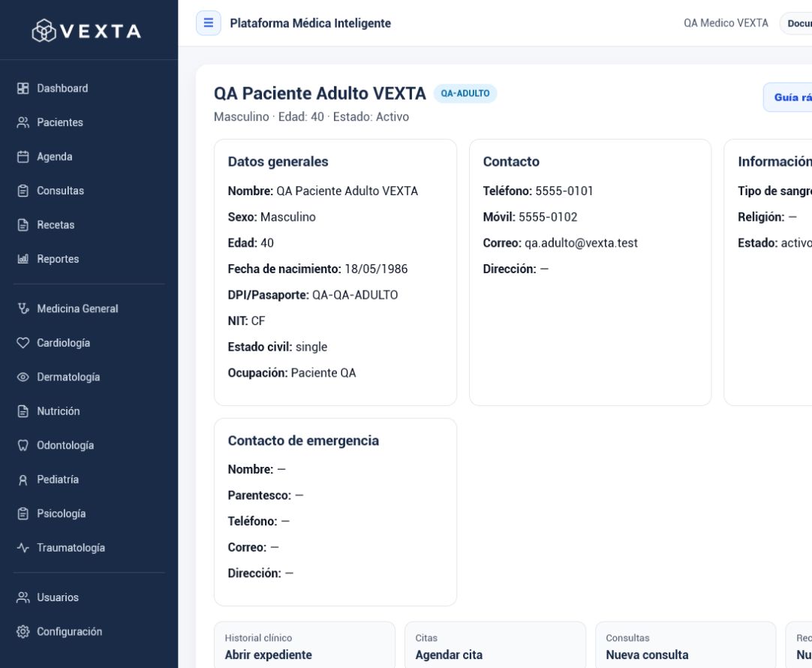Open Agenda via the calendar icon

pos(23,157)
